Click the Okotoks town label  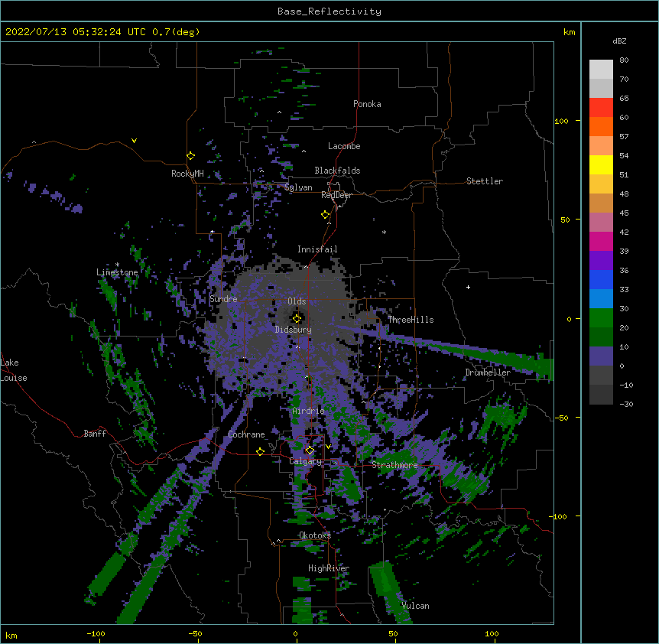pyautogui.click(x=315, y=535)
